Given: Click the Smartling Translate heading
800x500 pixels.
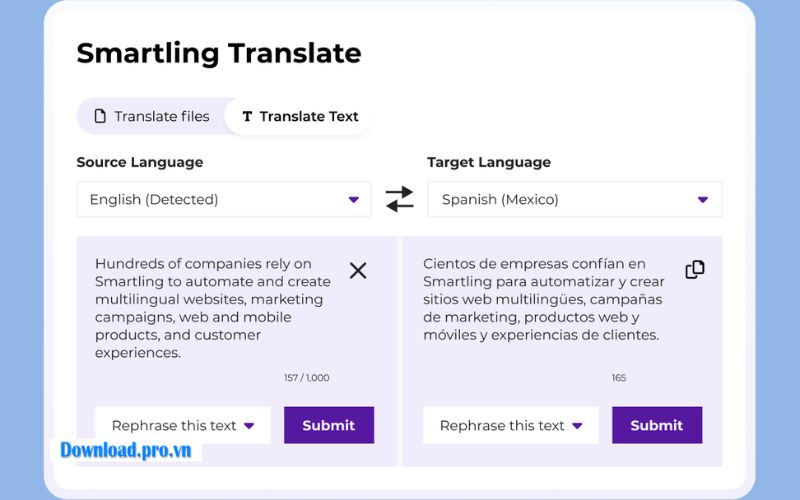Looking at the screenshot, I should tap(219, 53).
